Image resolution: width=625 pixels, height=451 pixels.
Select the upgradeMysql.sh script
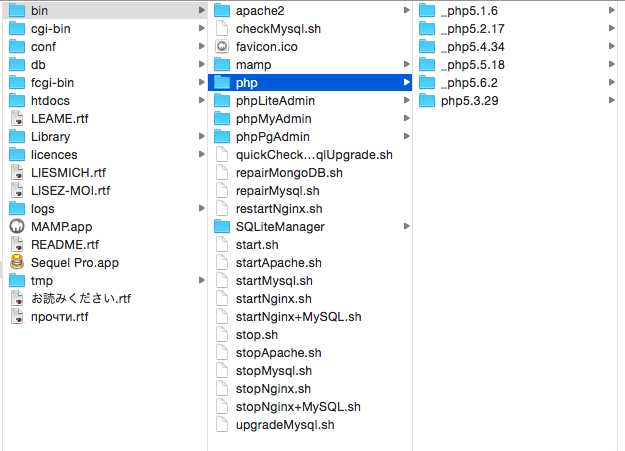pos(284,425)
